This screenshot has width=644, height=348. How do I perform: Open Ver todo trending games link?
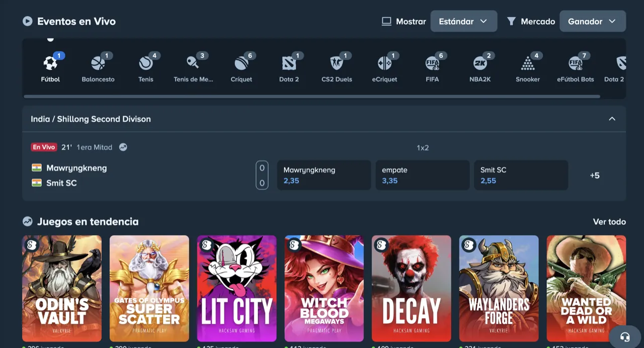[609, 222]
